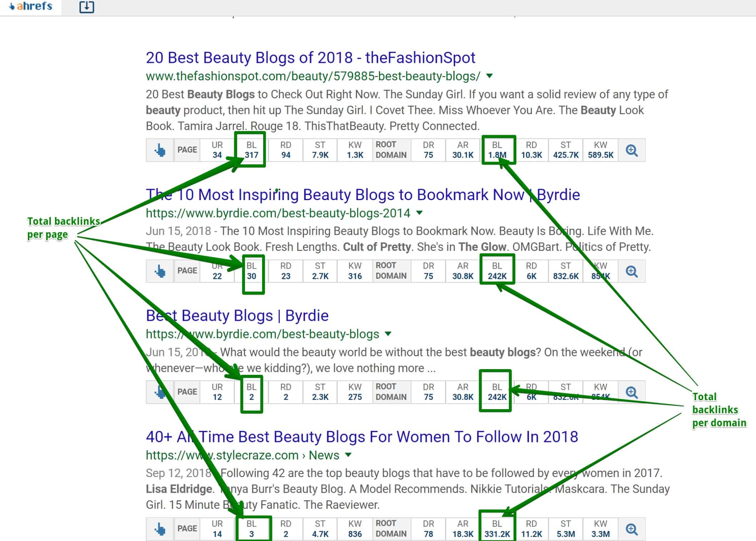Click the Ahrefs logo in top bar
Screen dimensions: 756x541
pyautogui.click(x=31, y=6)
